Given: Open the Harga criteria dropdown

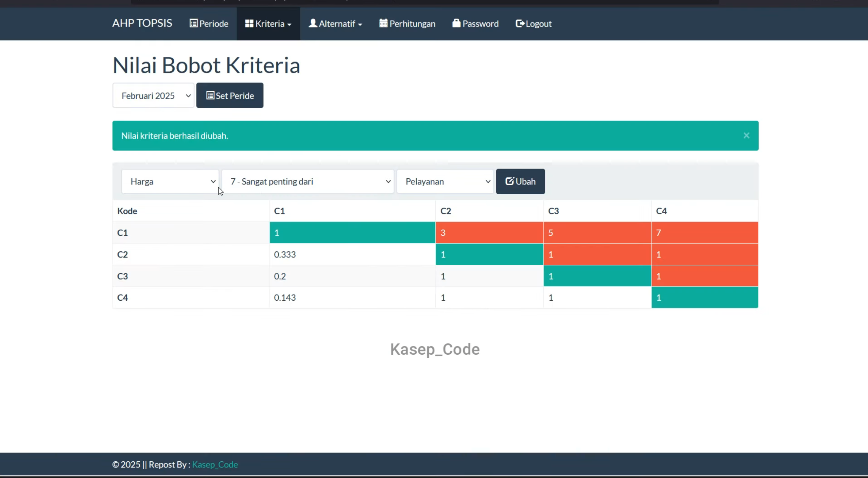Looking at the screenshot, I should [170, 181].
